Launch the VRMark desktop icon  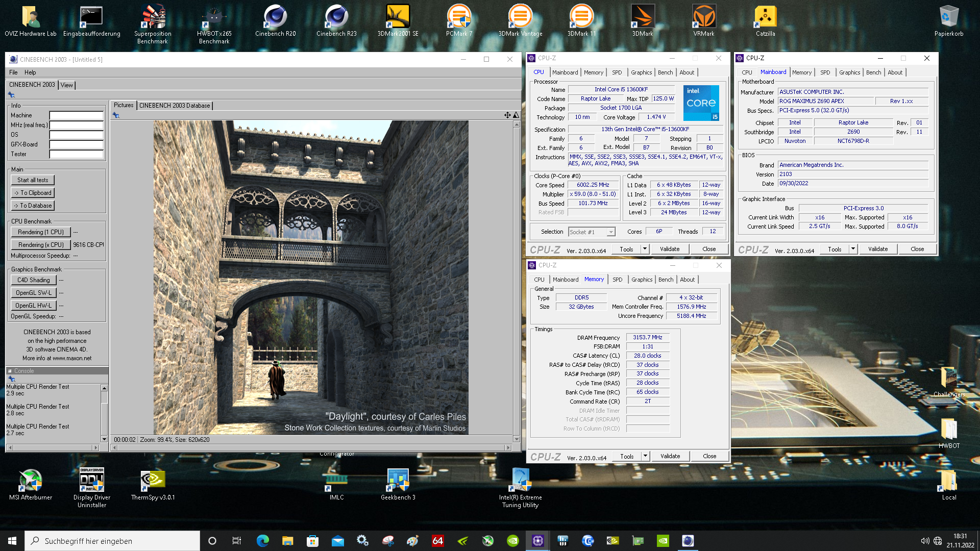pyautogui.click(x=704, y=20)
